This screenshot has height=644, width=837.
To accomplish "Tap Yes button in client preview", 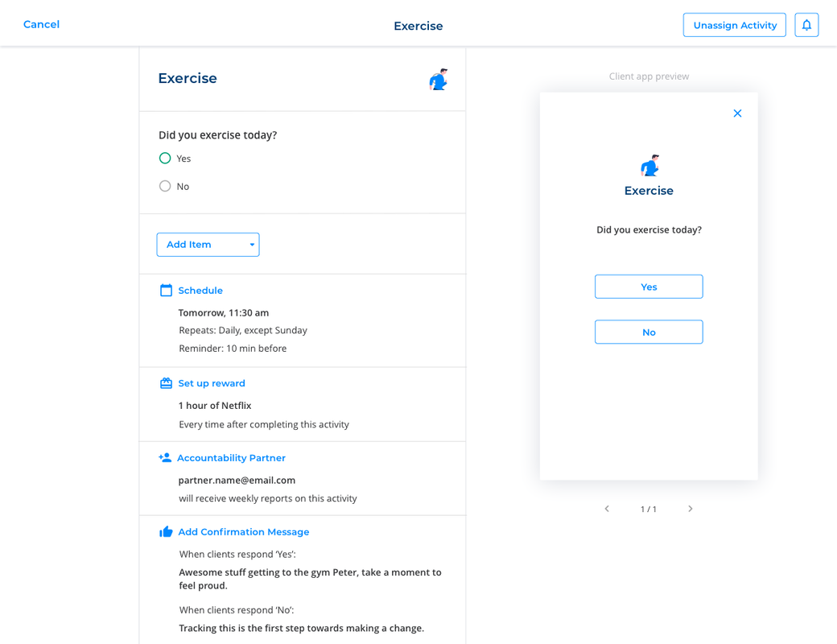I will pyautogui.click(x=649, y=287).
